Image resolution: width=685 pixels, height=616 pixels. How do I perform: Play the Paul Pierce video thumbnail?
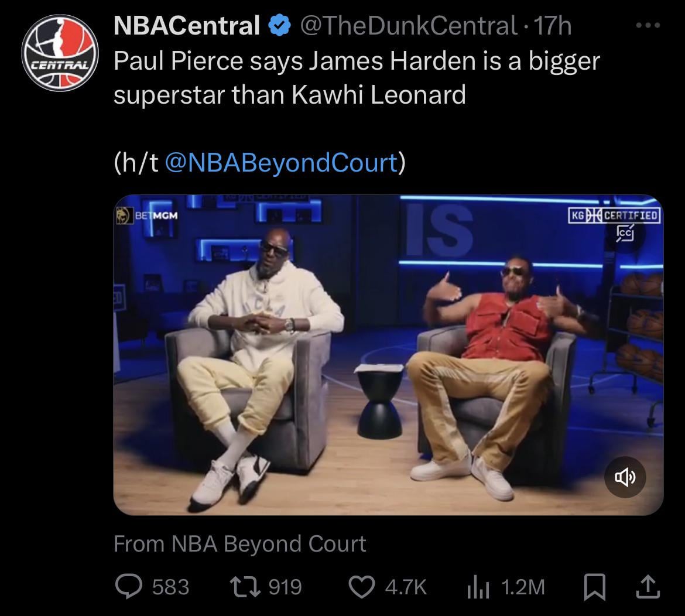tap(388, 355)
